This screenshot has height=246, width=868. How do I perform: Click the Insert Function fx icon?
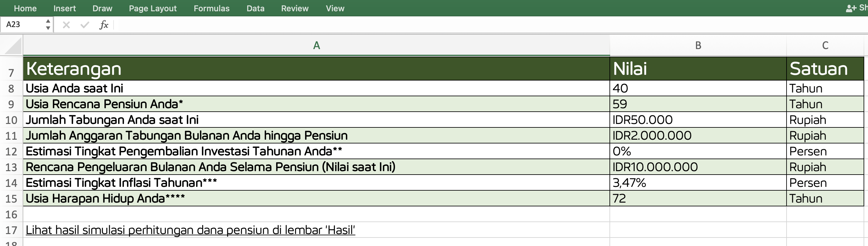tap(104, 25)
